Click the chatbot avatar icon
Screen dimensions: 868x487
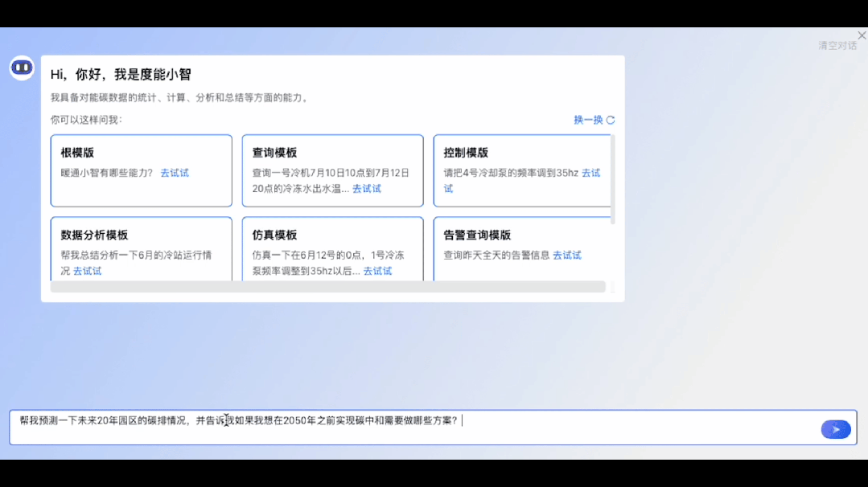[x=22, y=68]
